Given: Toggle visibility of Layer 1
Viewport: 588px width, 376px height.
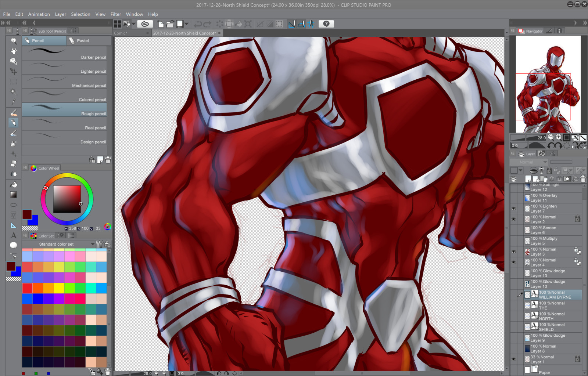Looking at the screenshot, I should point(514,359).
